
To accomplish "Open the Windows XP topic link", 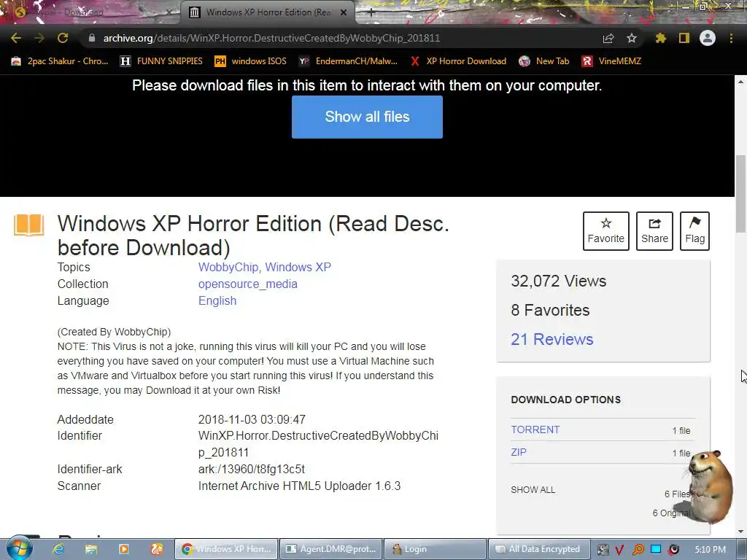I will pyautogui.click(x=298, y=267).
